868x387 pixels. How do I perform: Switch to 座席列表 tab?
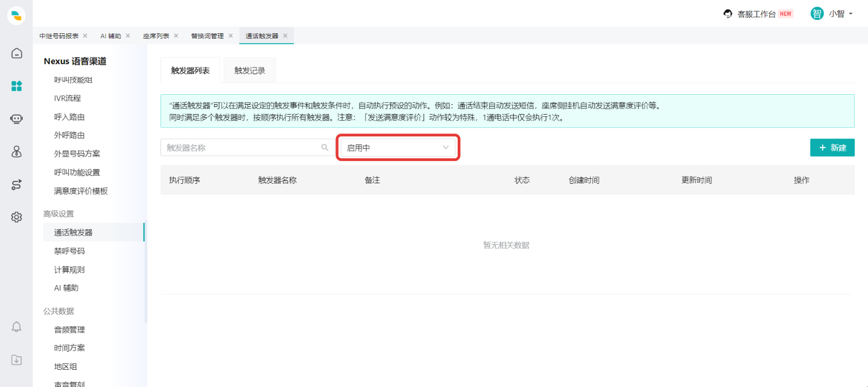[x=156, y=35]
